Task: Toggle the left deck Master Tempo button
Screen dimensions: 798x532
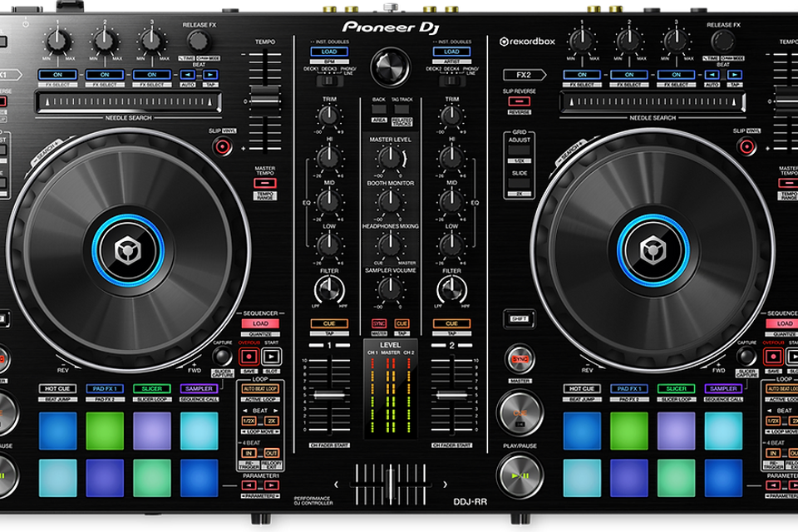Action: pos(264,183)
